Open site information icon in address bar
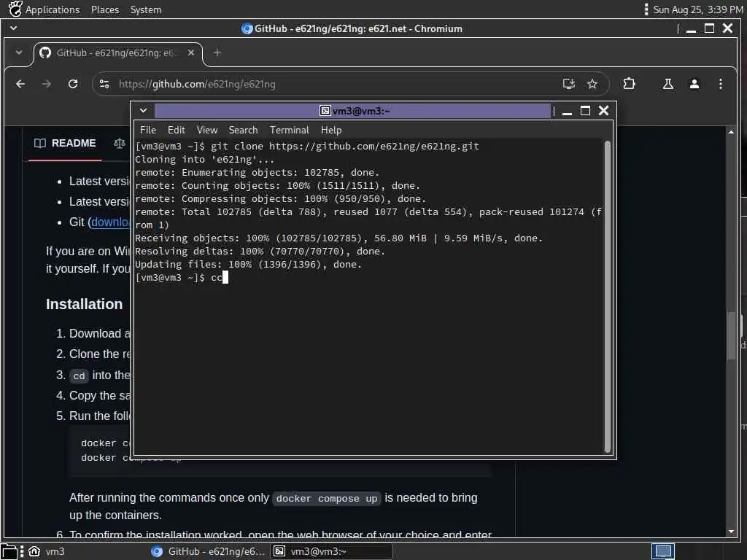This screenshot has width=747, height=560. (104, 85)
